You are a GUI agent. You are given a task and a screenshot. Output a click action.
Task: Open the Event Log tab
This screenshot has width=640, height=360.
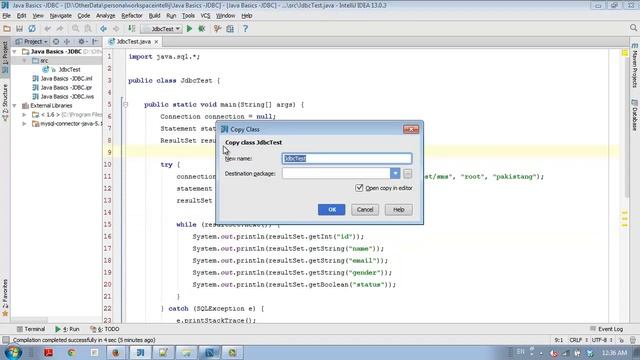[x=607, y=329]
